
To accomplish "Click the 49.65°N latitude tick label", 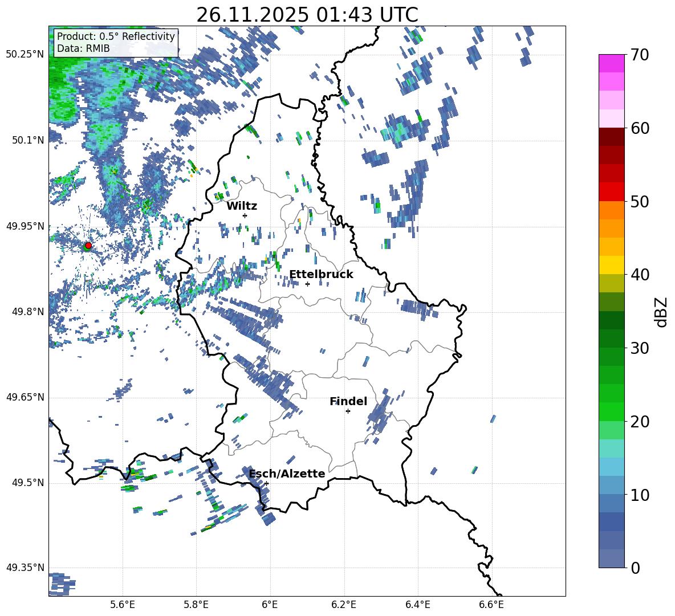I will click(x=25, y=397).
